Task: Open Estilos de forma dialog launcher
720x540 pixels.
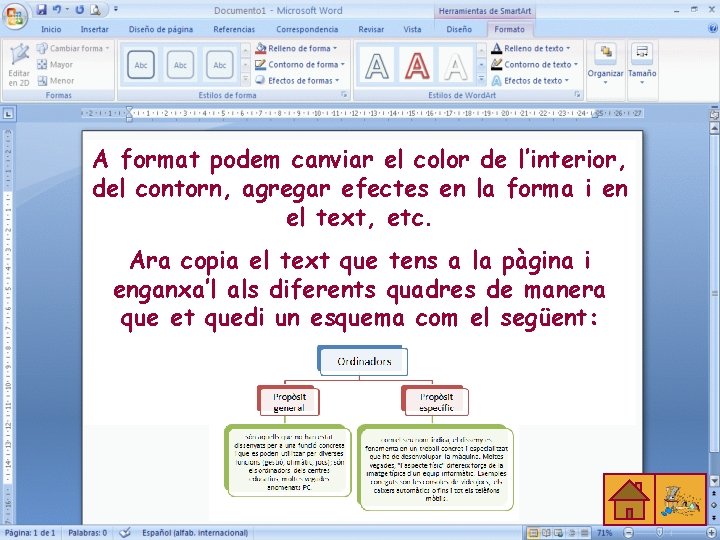Action: (x=344, y=95)
